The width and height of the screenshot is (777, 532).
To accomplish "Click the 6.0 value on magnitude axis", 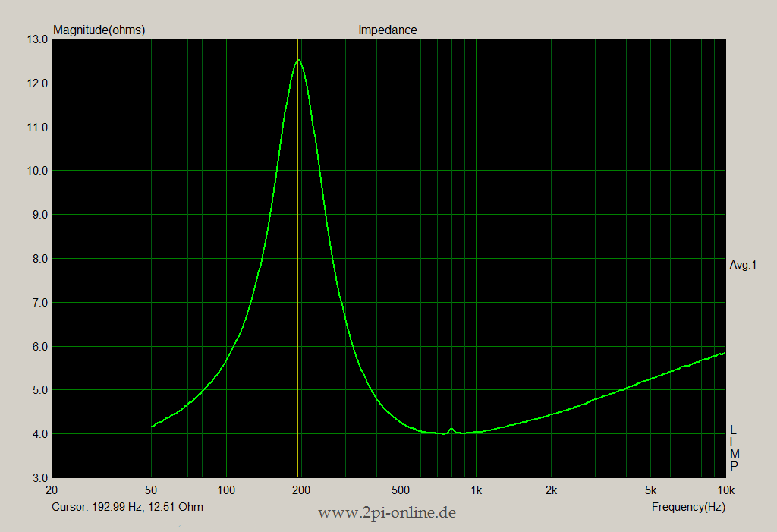I will [40, 347].
